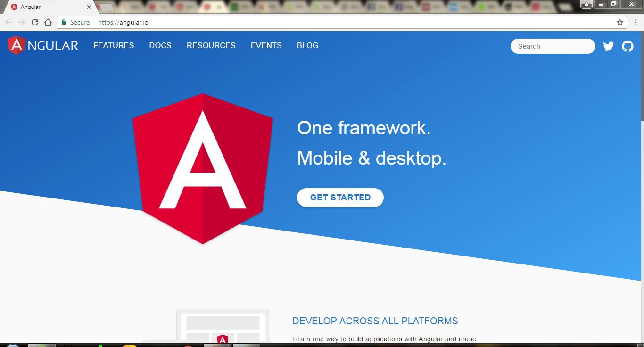Click the Angular logo in the navbar
The height and width of the screenshot is (347, 644).
pos(43,45)
